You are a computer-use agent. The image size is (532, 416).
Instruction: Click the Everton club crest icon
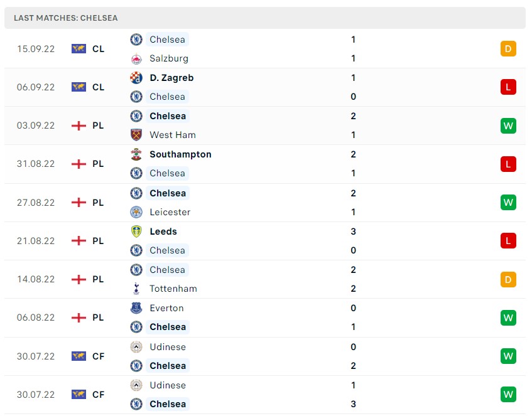pos(136,308)
